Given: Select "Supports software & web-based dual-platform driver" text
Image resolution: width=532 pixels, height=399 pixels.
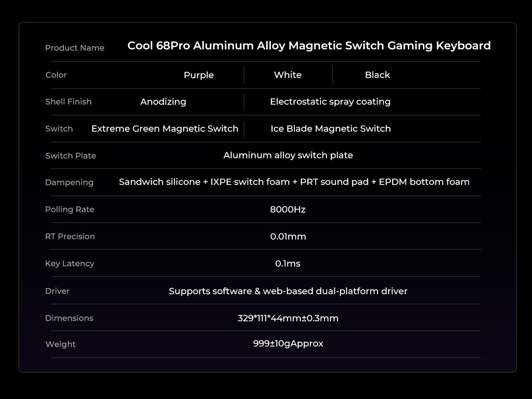Looking at the screenshot, I should point(288,291).
